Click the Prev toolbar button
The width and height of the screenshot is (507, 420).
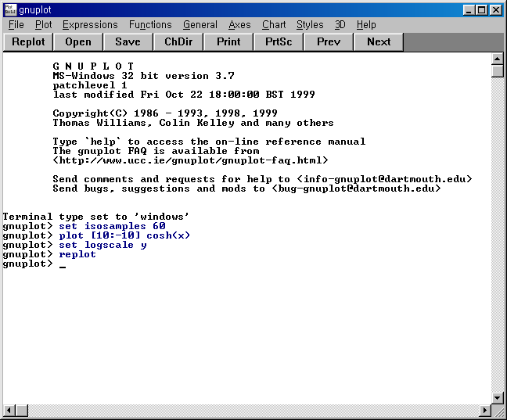click(x=329, y=42)
